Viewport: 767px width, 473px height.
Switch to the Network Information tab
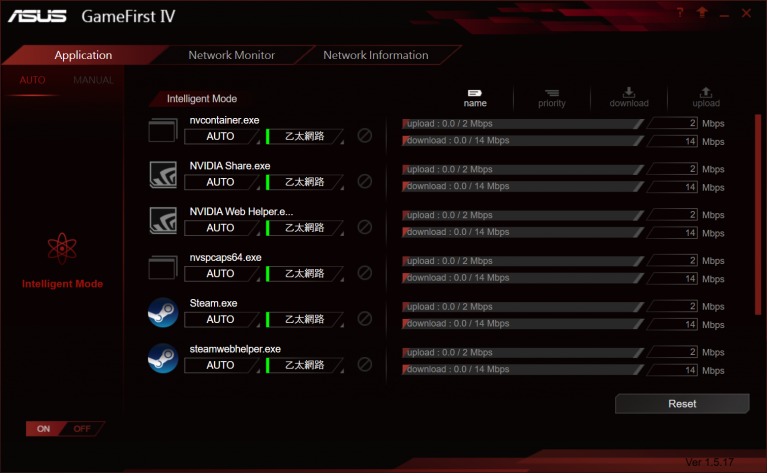coord(376,55)
